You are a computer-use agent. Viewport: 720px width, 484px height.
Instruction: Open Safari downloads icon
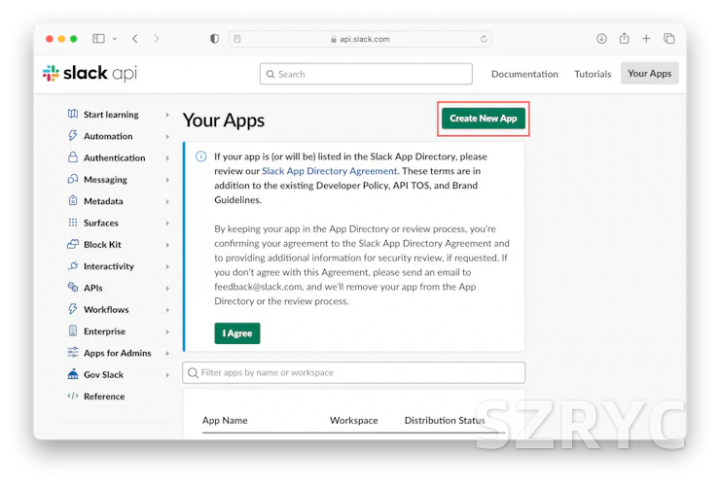(601, 39)
